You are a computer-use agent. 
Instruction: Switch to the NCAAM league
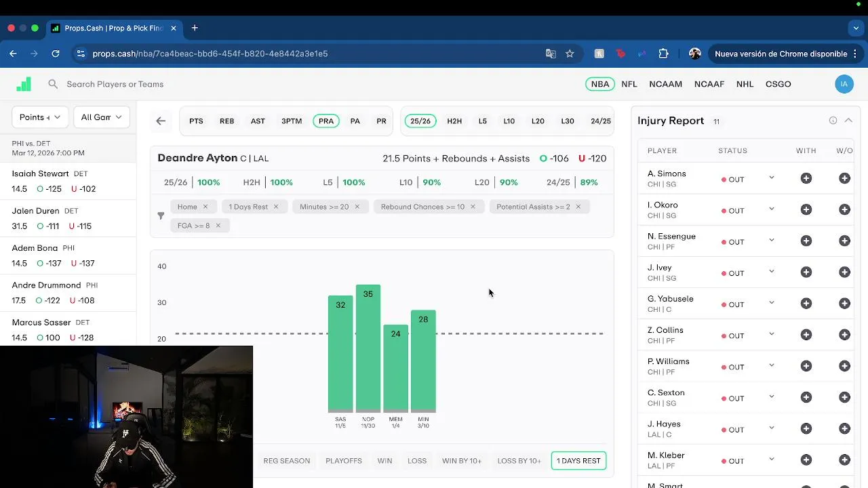666,84
